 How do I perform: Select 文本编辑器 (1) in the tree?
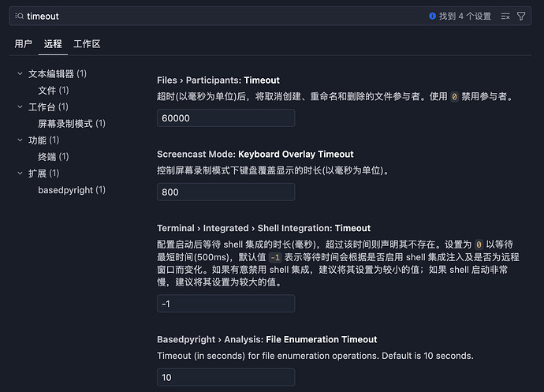pyautogui.click(x=58, y=73)
